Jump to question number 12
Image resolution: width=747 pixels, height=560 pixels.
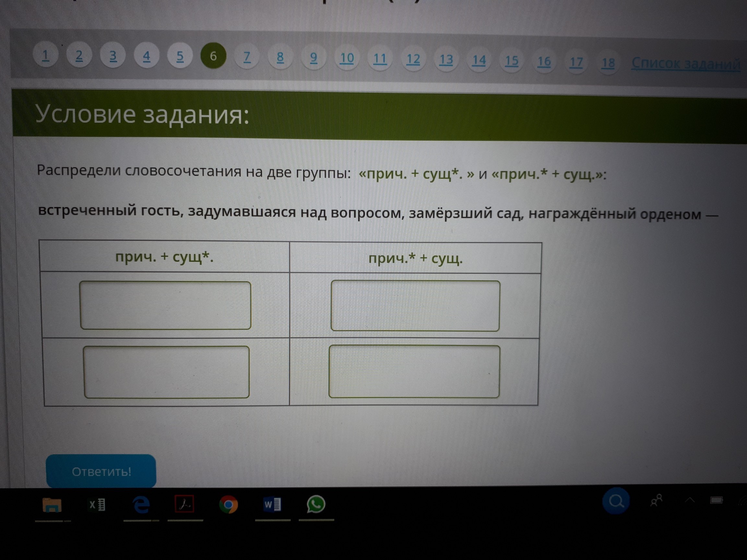coord(413,59)
